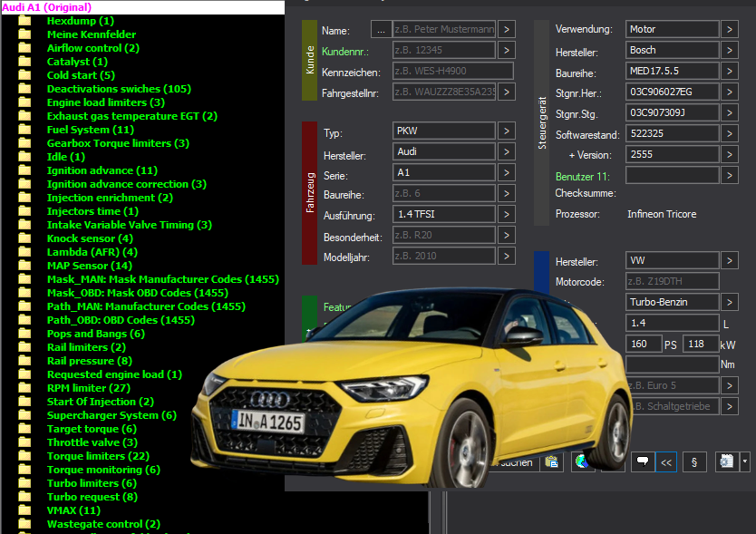
Task: Open the > arrow next to Ausführung 1.4 TFSI
Action: pos(506,214)
